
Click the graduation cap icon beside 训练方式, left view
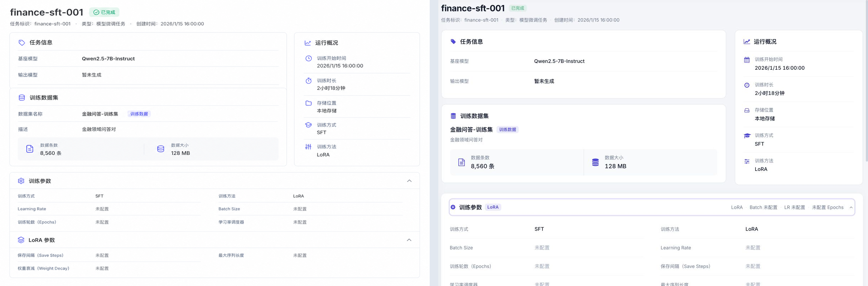tap(308, 125)
